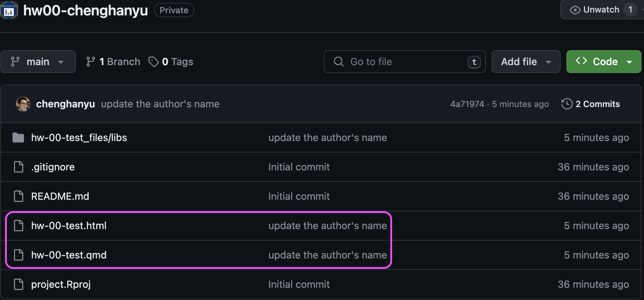
Task: Open the 1 Branch link
Action: (113, 62)
